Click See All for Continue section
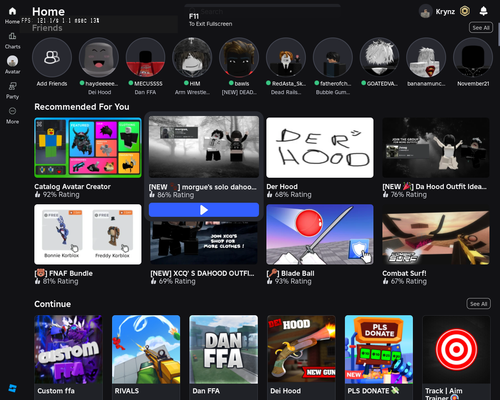The height and width of the screenshot is (400, 500). coord(478,304)
